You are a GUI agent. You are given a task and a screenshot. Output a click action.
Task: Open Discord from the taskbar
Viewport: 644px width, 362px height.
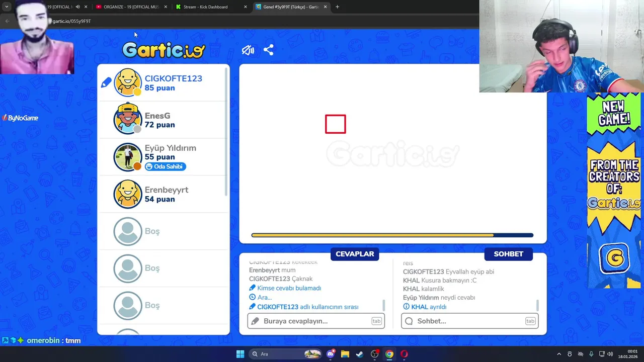point(331,354)
